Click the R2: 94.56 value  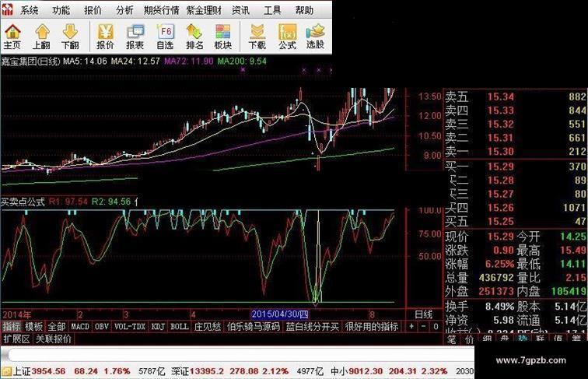click(111, 202)
